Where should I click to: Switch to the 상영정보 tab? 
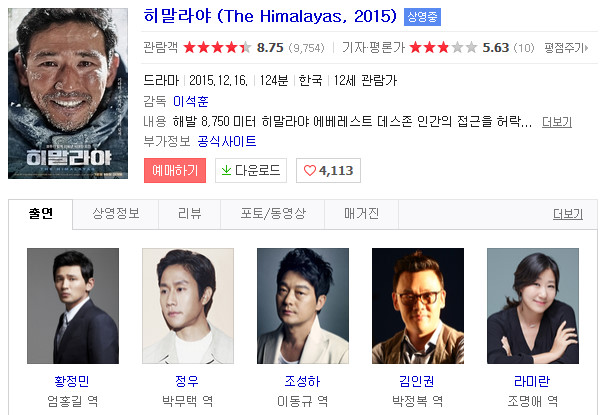click(116, 214)
